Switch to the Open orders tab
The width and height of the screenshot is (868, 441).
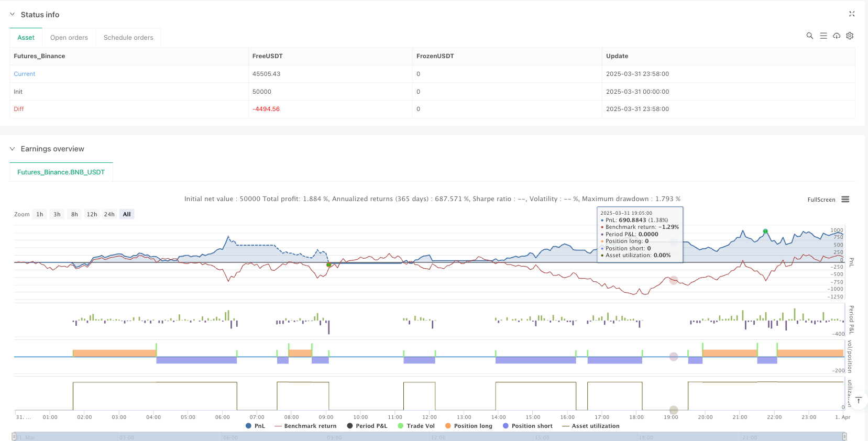click(69, 38)
